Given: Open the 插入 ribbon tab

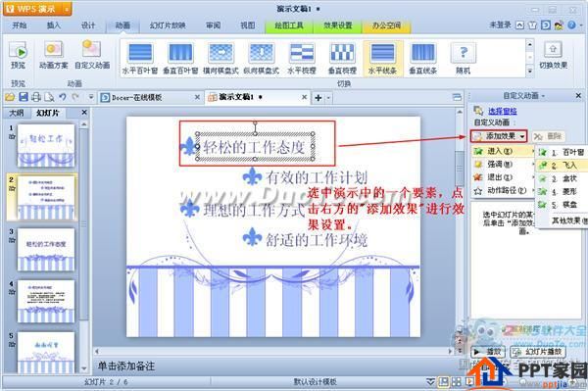Looking at the screenshot, I should click(53, 25).
